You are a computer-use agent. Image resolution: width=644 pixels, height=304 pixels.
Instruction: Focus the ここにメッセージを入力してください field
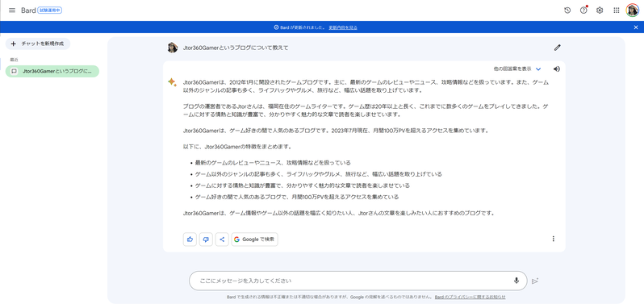(358, 281)
